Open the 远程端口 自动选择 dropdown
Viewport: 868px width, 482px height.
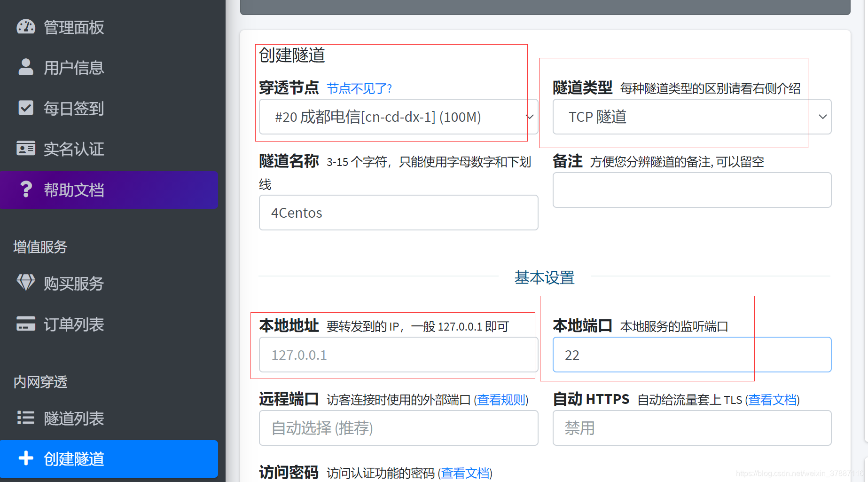[399, 428]
